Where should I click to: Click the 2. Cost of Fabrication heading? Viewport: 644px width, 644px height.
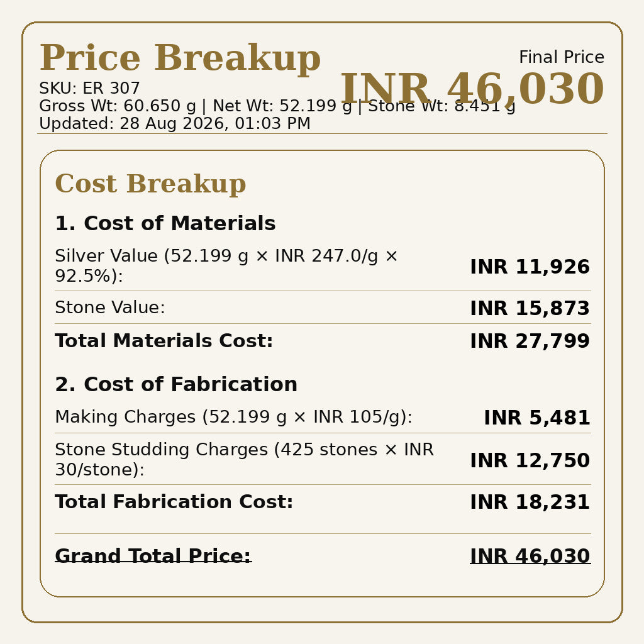tap(176, 384)
